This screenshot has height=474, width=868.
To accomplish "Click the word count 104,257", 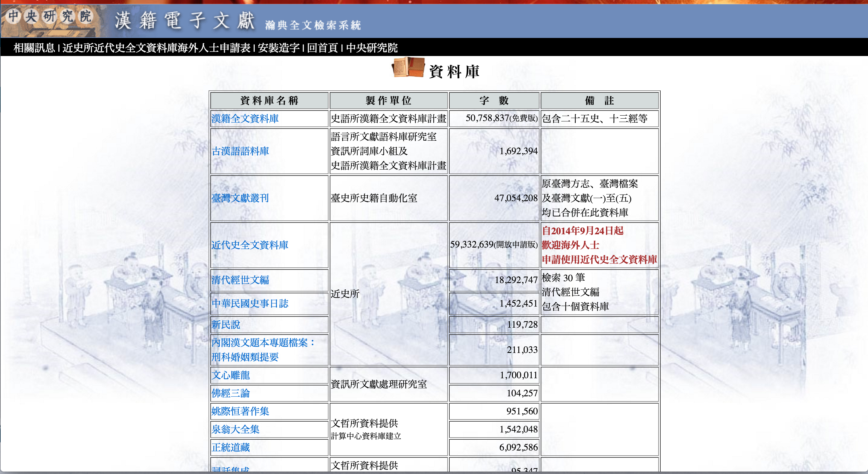I will 522,393.
